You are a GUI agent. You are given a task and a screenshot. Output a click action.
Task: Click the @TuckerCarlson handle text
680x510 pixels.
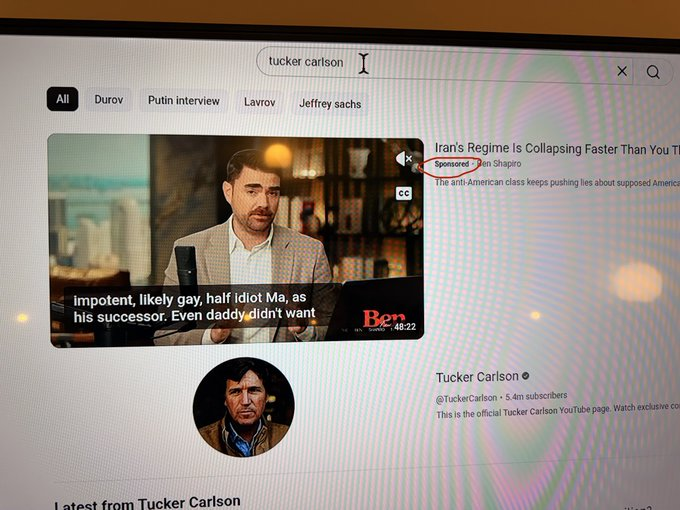(466, 398)
